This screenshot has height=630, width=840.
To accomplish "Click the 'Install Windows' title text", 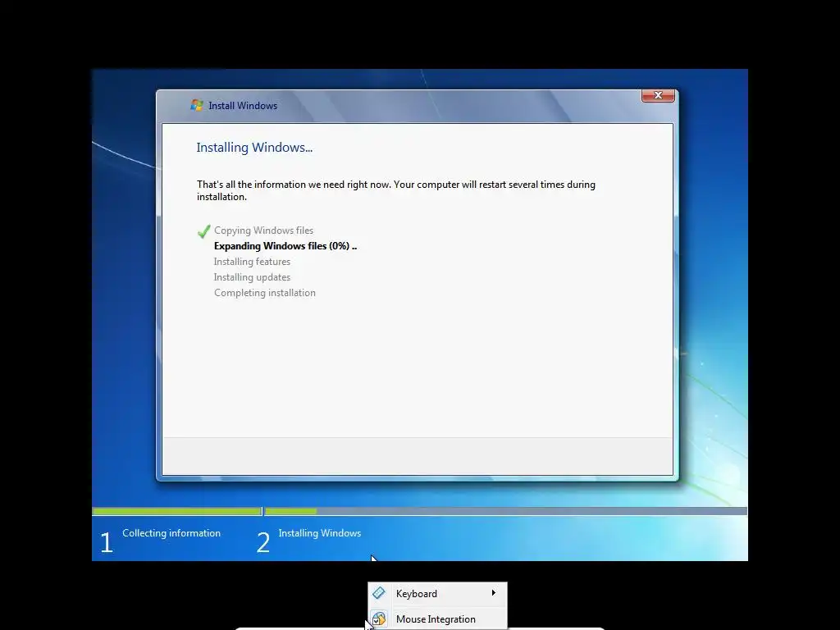I will pyautogui.click(x=243, y=106).
